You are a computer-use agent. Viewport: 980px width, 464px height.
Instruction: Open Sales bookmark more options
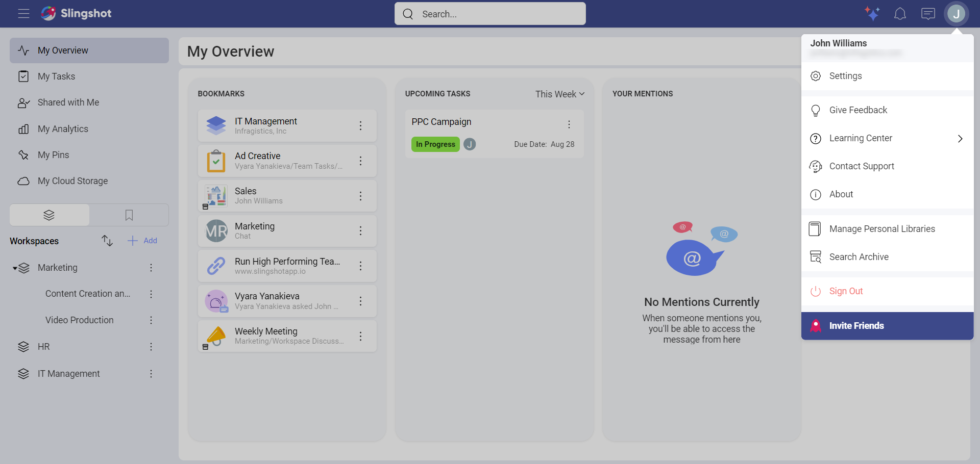pyautogui.click(x=360, y=196)
